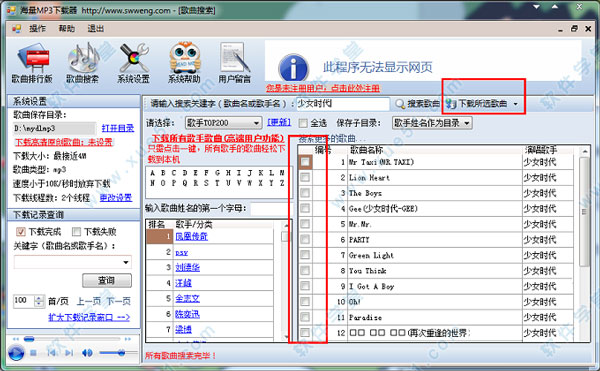This screenshot has height=371, width=600.
Task: Skip to next track in player
Action: point(69,353)
